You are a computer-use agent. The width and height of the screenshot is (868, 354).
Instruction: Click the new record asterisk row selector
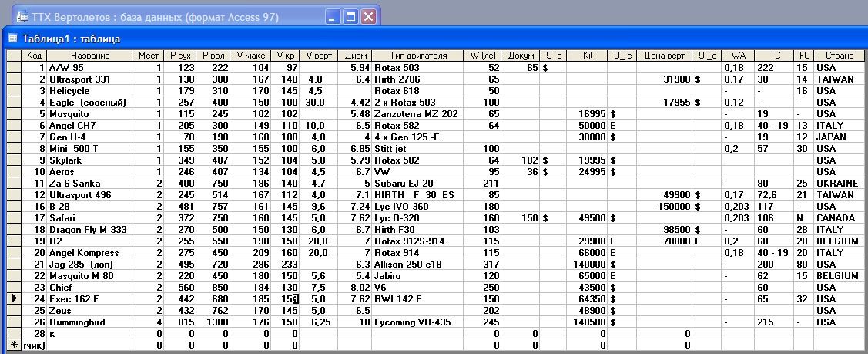click(13, 345)
